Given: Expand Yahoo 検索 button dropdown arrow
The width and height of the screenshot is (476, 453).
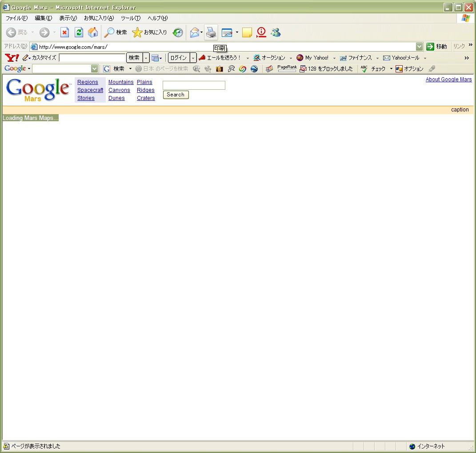Looking at the screenshot, I should 146,58.
